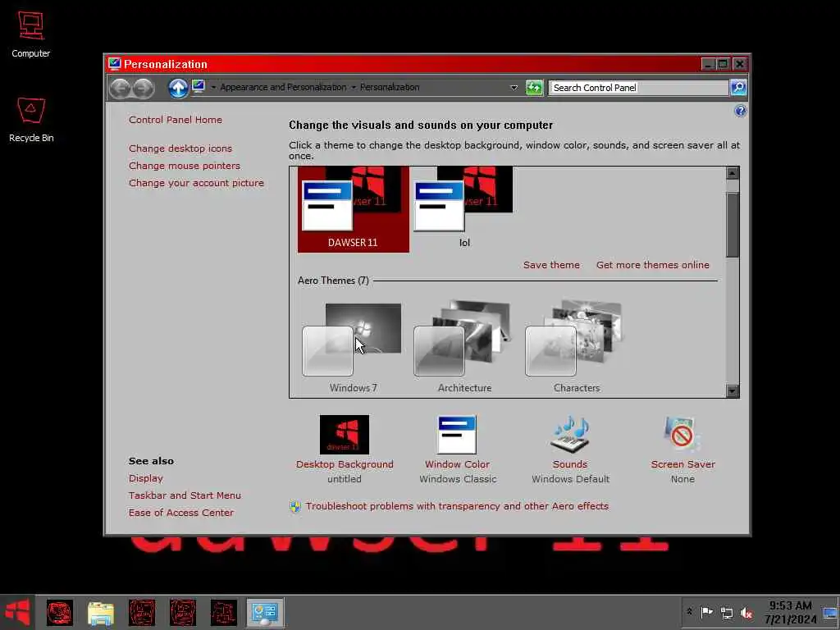Click the Personalization breadcrumb segment
Image resolution: width=840 pixels, height=630 pixels.
click(x=390, y=87)
